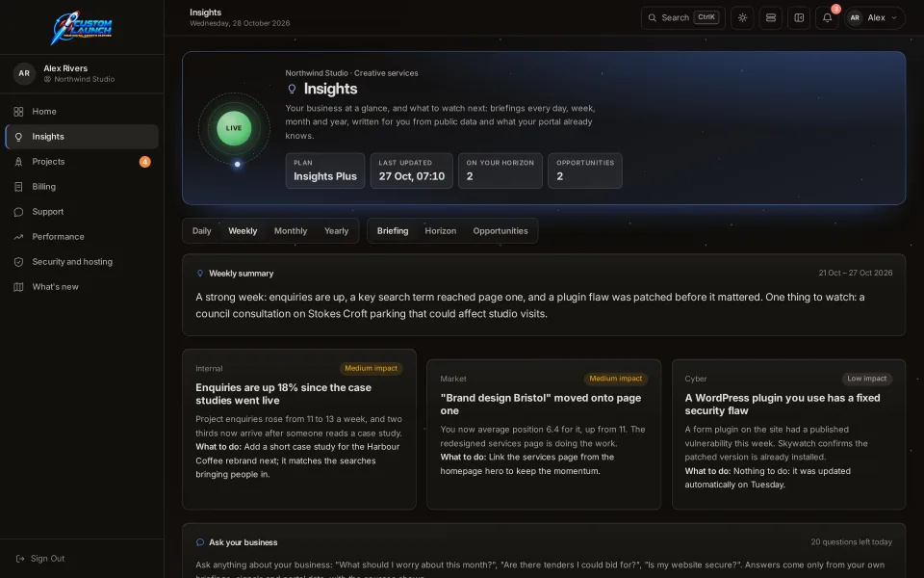The width and height of the screenshot is (924, 578).
Task: Click the What's new book icon
Action: [x=19, y=287]
